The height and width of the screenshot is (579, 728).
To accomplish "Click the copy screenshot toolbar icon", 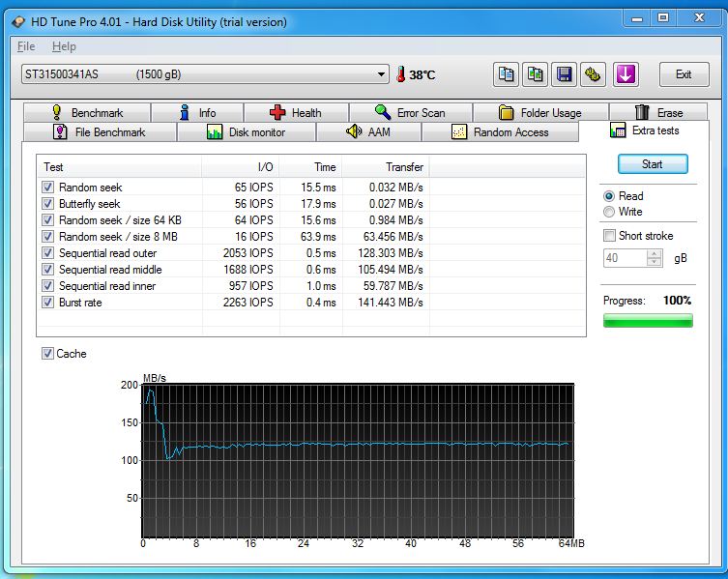I will [535, 74].
